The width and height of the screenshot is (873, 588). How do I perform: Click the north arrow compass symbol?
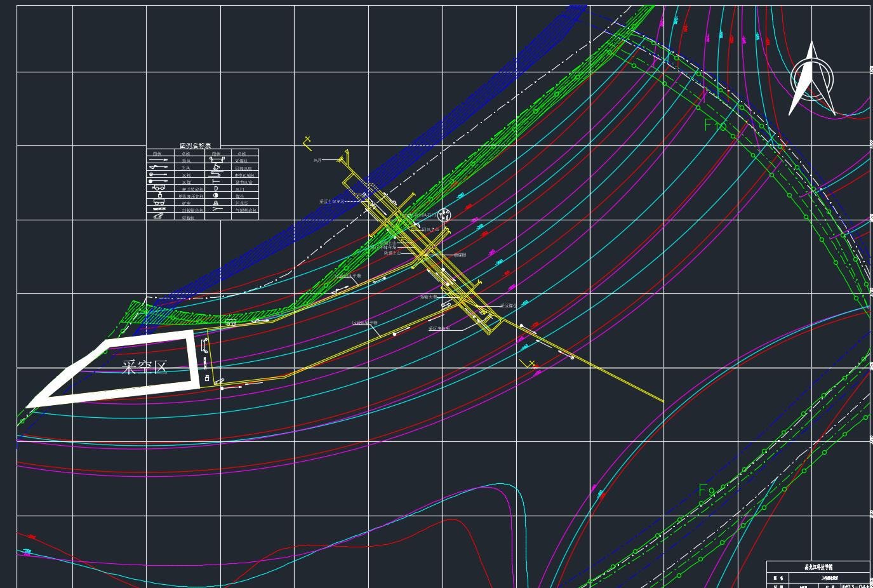tap(811, 79)
